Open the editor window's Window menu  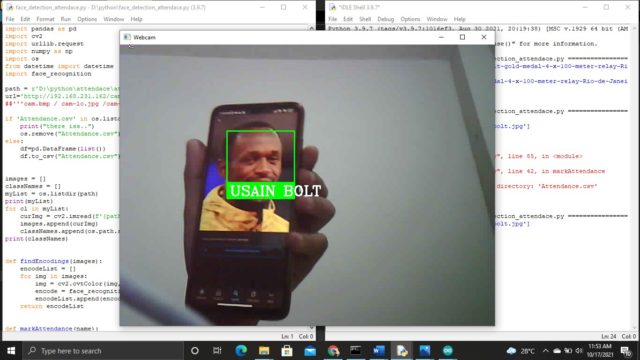click(113, 19)
